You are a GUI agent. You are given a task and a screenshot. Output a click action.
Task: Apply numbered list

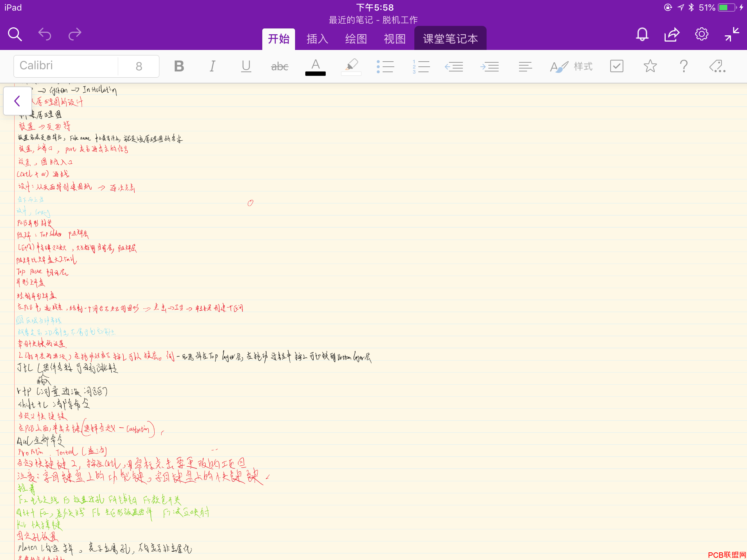click(x=421, y=66)
